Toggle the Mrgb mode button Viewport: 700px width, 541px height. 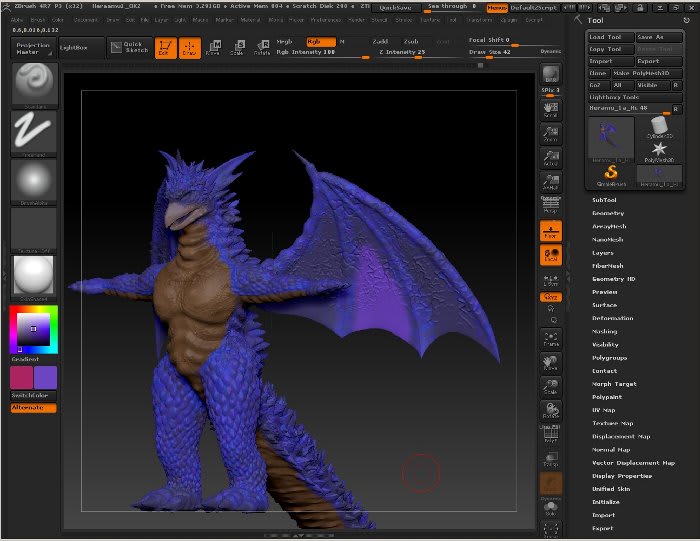point(284,42)
